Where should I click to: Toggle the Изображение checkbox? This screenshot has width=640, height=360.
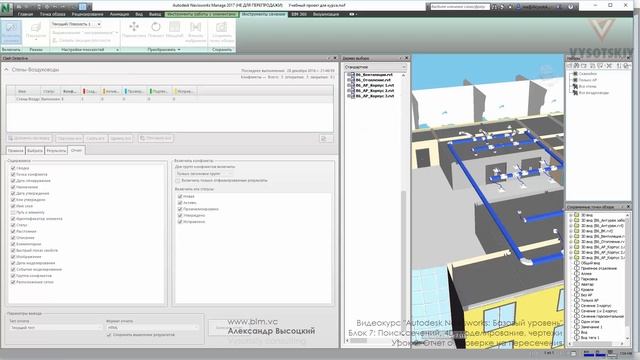[13, 257]
